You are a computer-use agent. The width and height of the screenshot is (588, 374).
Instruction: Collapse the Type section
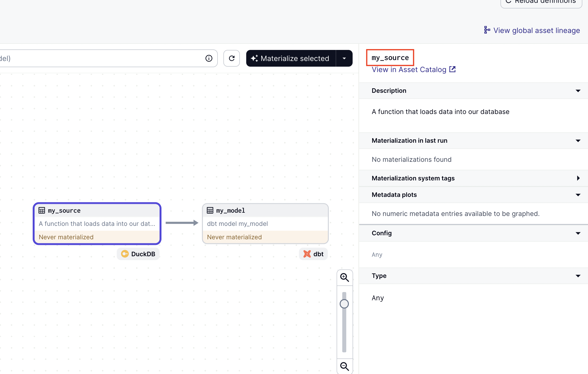pyautogui.click(x=578, y=276)
